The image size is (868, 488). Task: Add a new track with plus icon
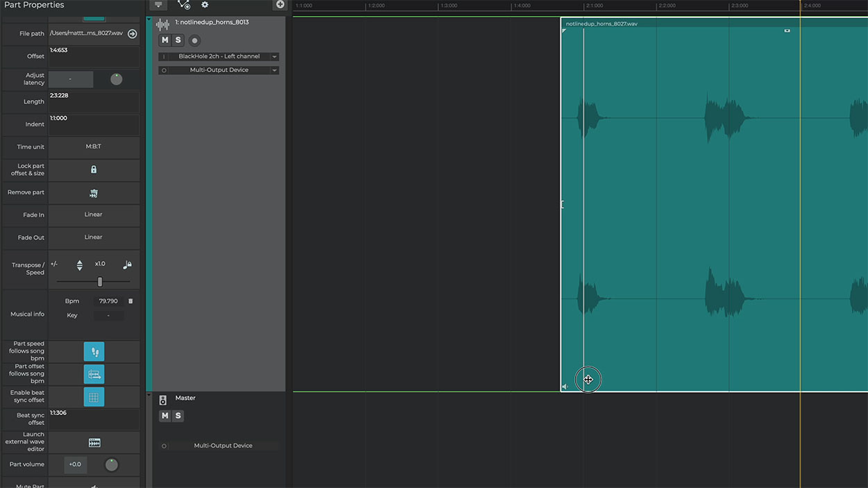(x=280, y=5)
